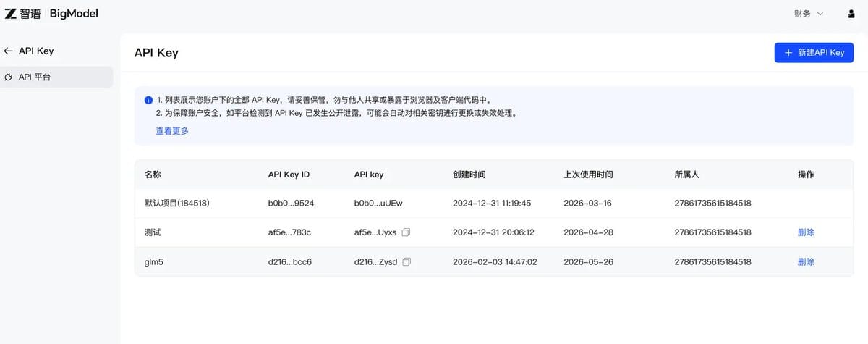Click the API Key ID af5e...783c
Image resolution: width=868 pixels, height=344 pixels.
pyautogui.click(x=289, y=232)
